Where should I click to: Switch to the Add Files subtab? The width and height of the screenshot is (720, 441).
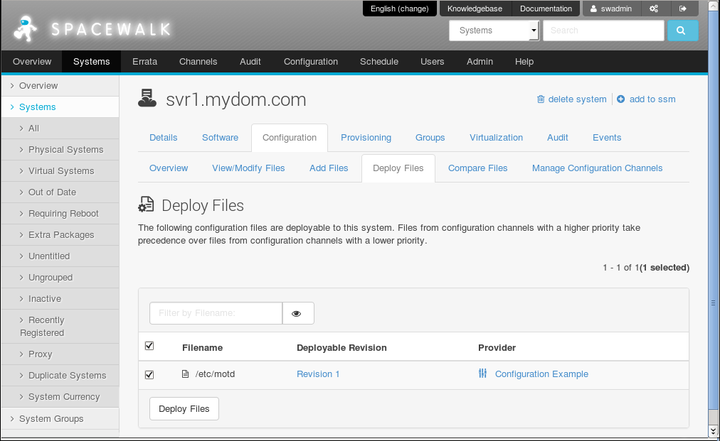(329, 168)
